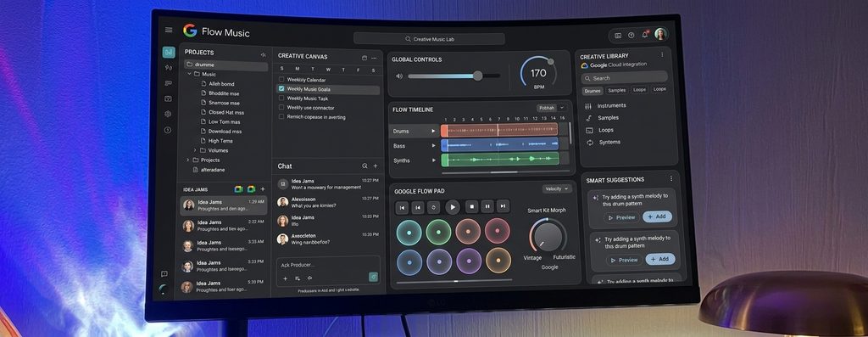This screenshot has width=868, height=337.
Task: Click the 170 BPM tempo dial
Action: tap(537, 74)
